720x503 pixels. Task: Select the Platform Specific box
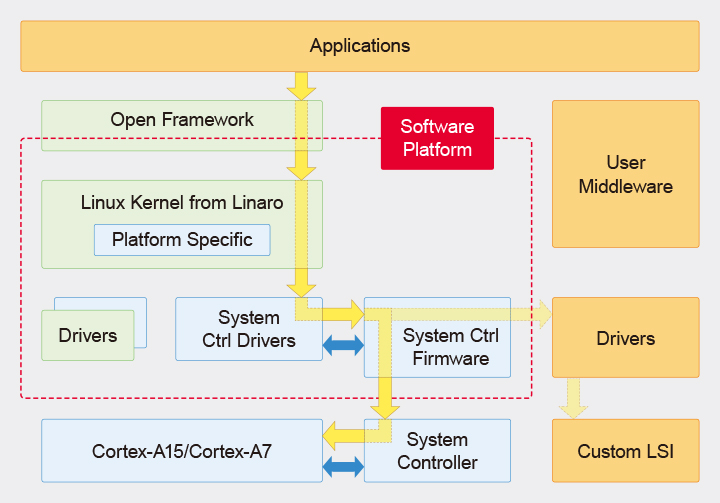tap(182, 240)
